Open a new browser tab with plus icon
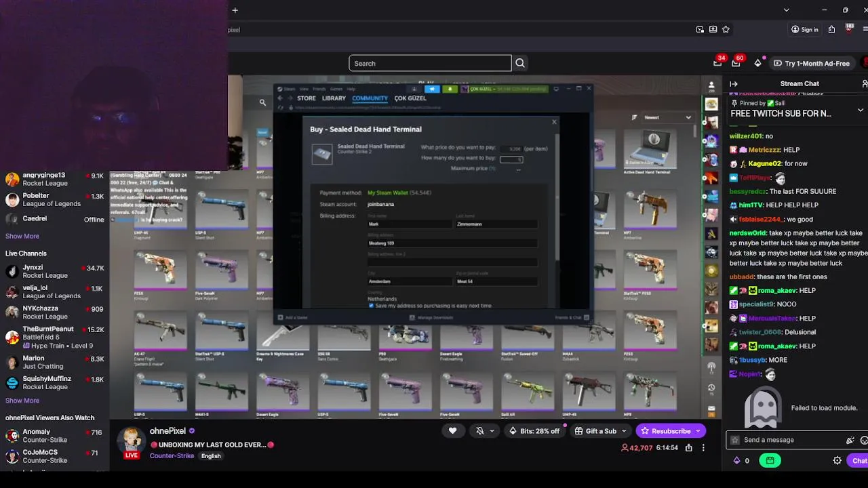This screenshot has height=488, width=868. pyautogui.click(x=235, y=10)
